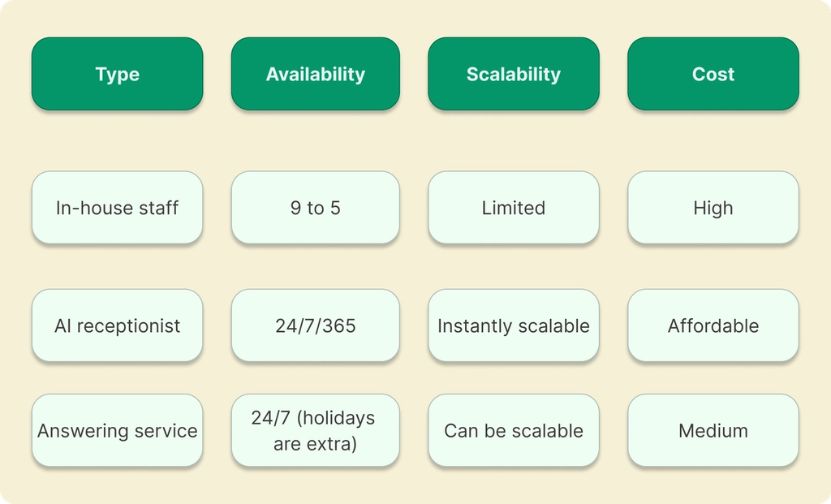The image size is (831, 504).
Task: Click the Type header pill
Action: 117,74
